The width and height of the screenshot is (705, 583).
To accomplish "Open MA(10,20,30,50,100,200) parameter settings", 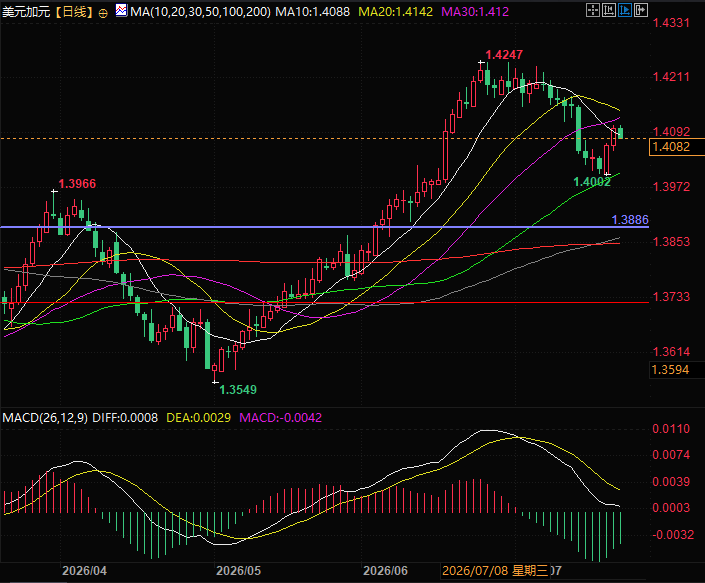I will click(201, 12).
